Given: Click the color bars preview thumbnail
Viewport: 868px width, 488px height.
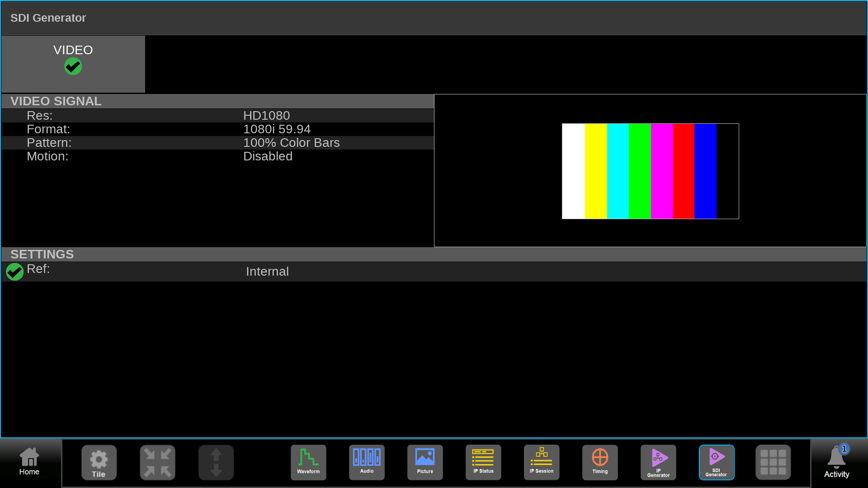Looking at the screenshot, I should coord(650,171).
